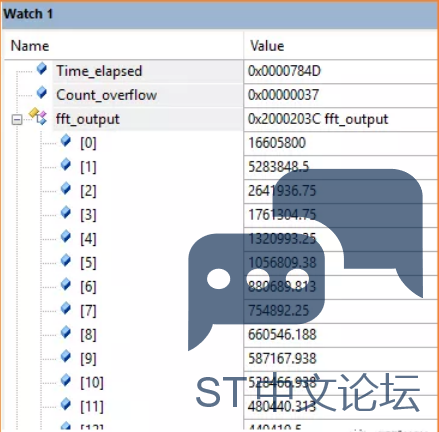Click the value 528466.938
The image size is (439, 432).
282,383
